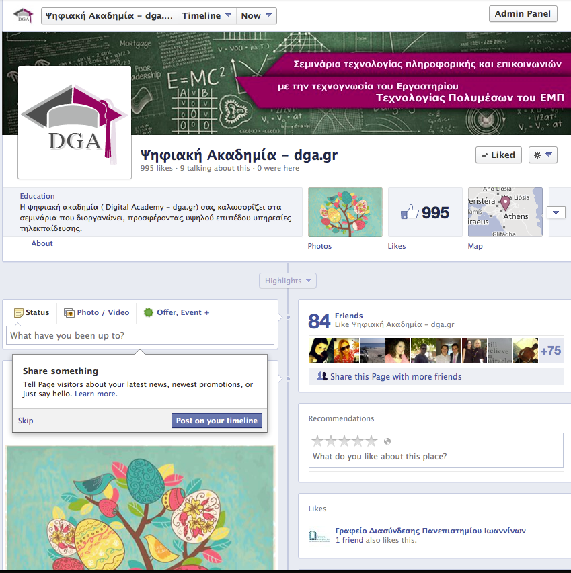The height and width of the screenshot is (573, 571).
Task: Click Share this Page with more friends
Action: coord(396,377)
